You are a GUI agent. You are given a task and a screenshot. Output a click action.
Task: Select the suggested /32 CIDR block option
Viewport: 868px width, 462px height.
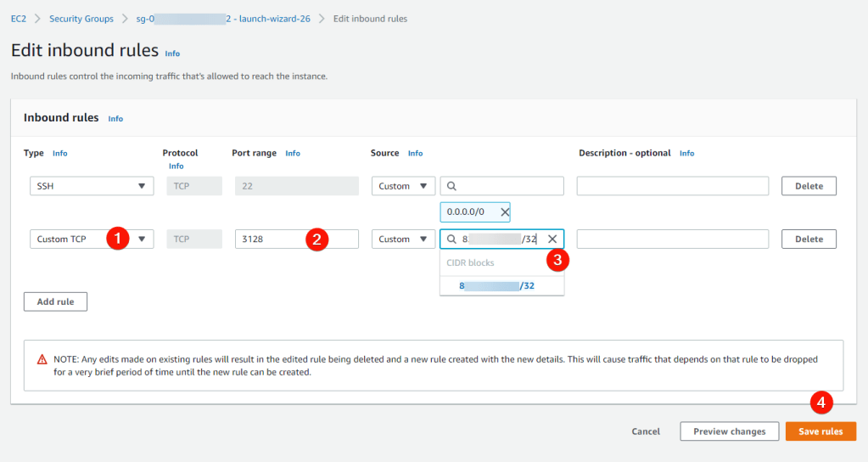[x=501, y=286]
